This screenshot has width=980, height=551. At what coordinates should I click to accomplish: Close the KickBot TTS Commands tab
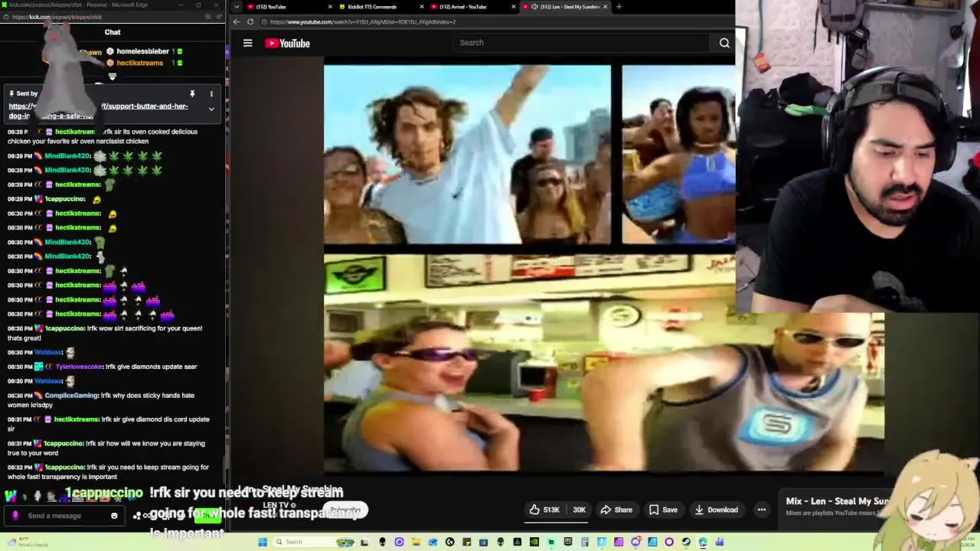[x=421, y=7]
